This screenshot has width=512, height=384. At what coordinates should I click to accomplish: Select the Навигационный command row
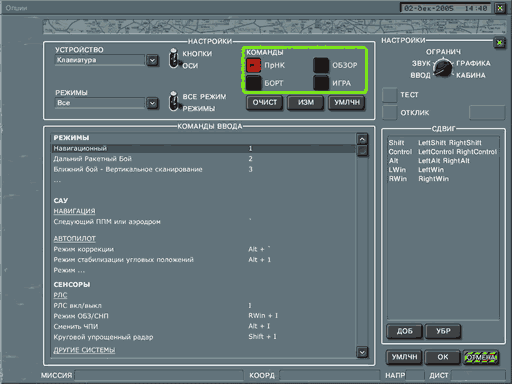click(x=203, y=148)
